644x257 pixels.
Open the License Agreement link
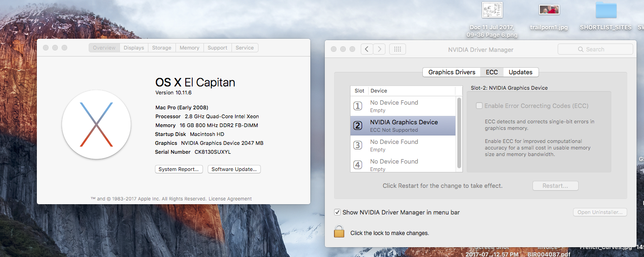click(230, 199)
